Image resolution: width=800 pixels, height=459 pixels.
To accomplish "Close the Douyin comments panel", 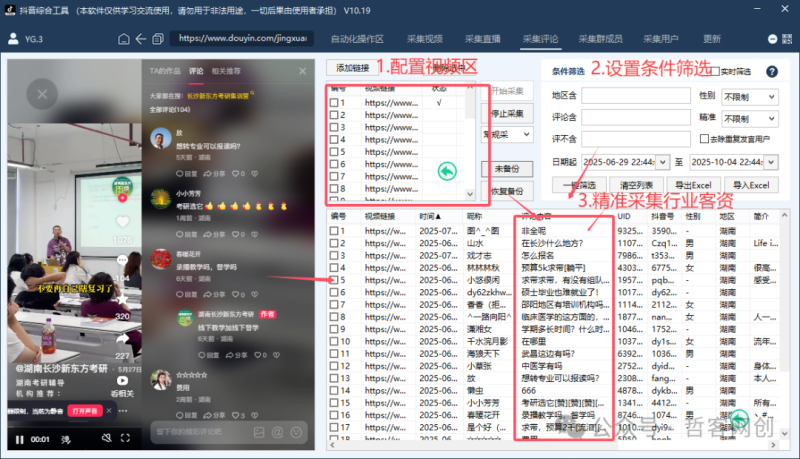I will pyautogui.click(x=303, y=71).
